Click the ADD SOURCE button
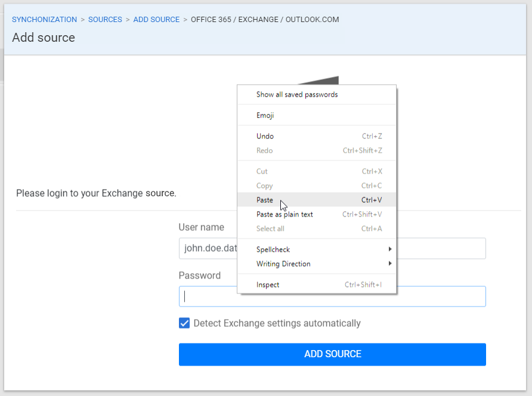532x396 pixels. (332, 354)
